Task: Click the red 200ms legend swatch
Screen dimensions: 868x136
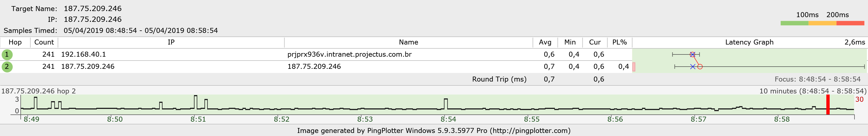Action: [x=850, y=23]
